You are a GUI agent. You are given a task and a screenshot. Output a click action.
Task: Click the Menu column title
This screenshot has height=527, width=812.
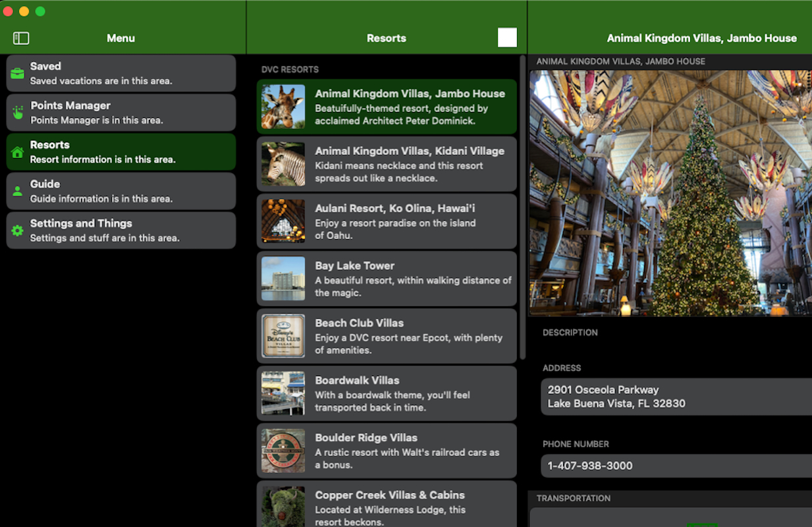121,38
